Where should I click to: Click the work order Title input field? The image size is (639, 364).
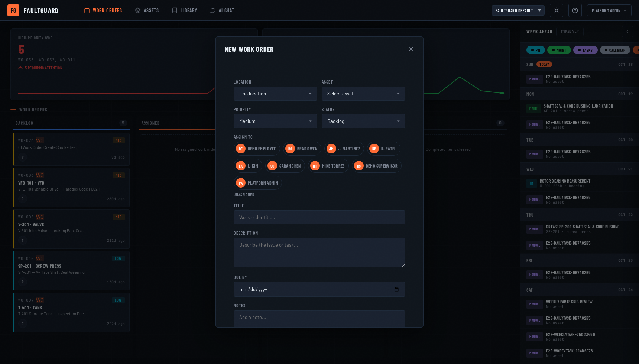pyautogui.click(x=319, y=217)
